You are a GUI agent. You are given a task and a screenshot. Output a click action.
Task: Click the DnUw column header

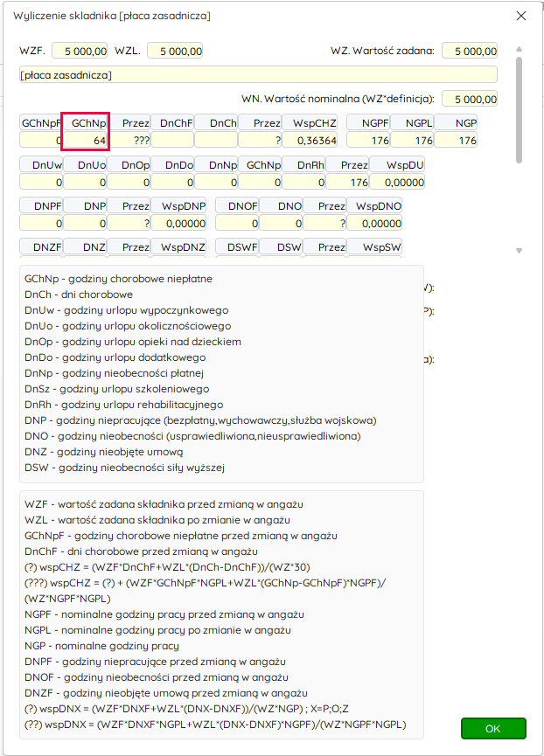pyautogui.click(x=41, y=165)
